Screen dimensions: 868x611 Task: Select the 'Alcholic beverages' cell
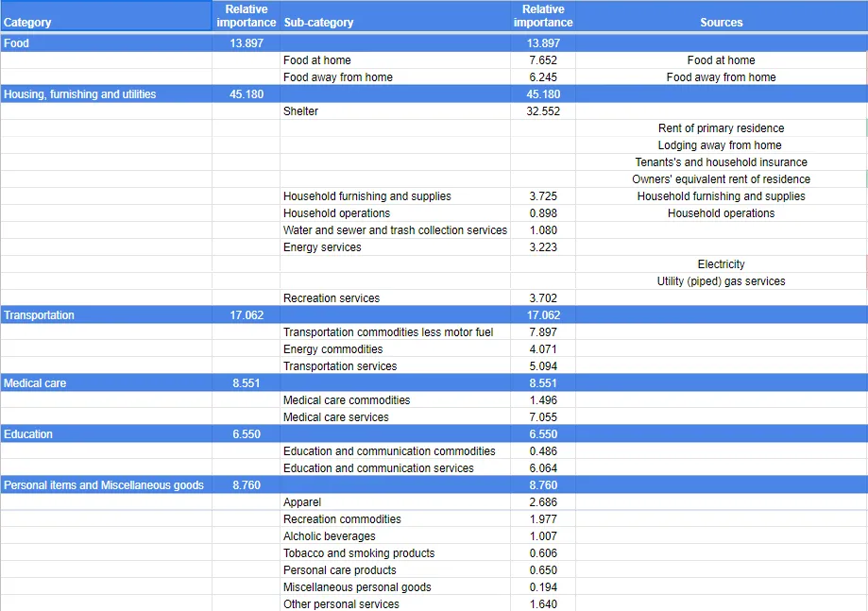(395, 536)
